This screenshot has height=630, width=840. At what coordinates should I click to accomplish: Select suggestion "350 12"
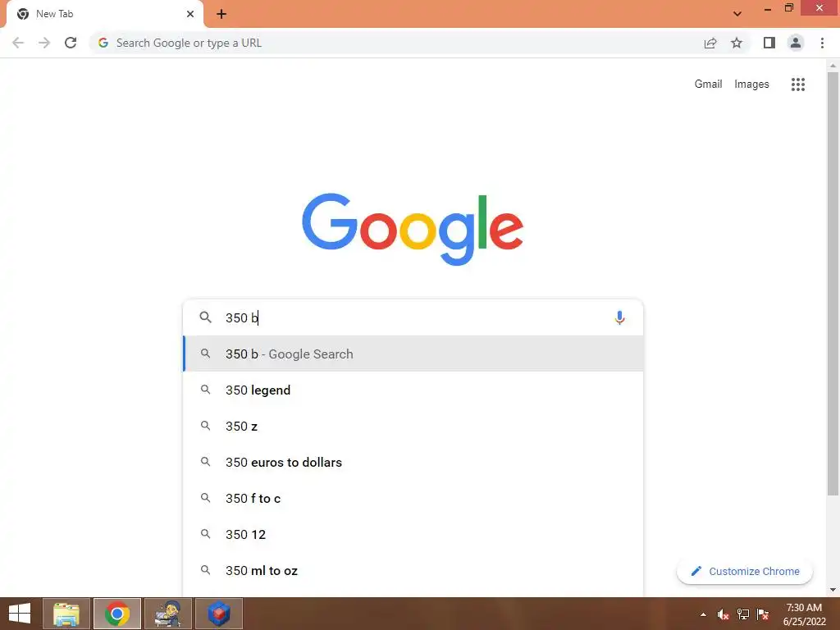coord(413,534)
